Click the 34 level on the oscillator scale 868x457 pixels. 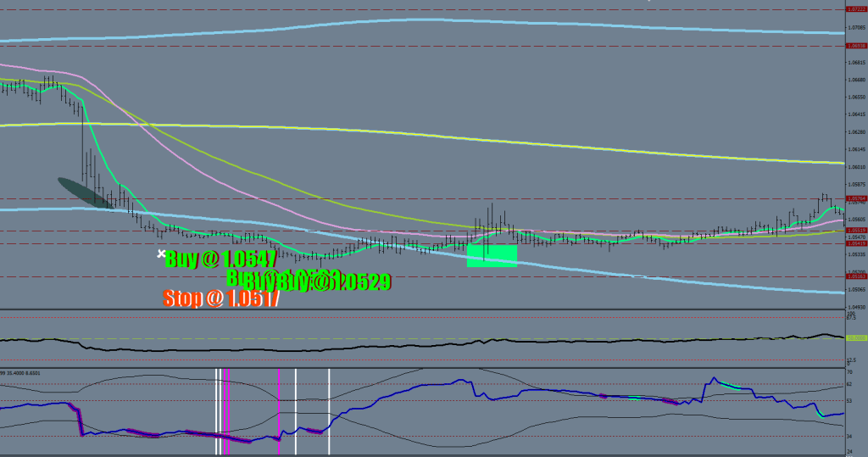coord(851,436)
